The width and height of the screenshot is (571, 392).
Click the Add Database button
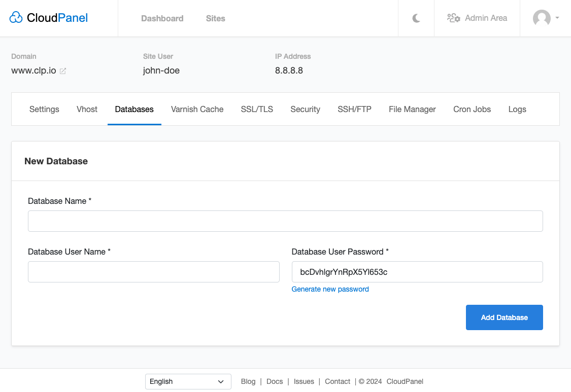(505, 317)
